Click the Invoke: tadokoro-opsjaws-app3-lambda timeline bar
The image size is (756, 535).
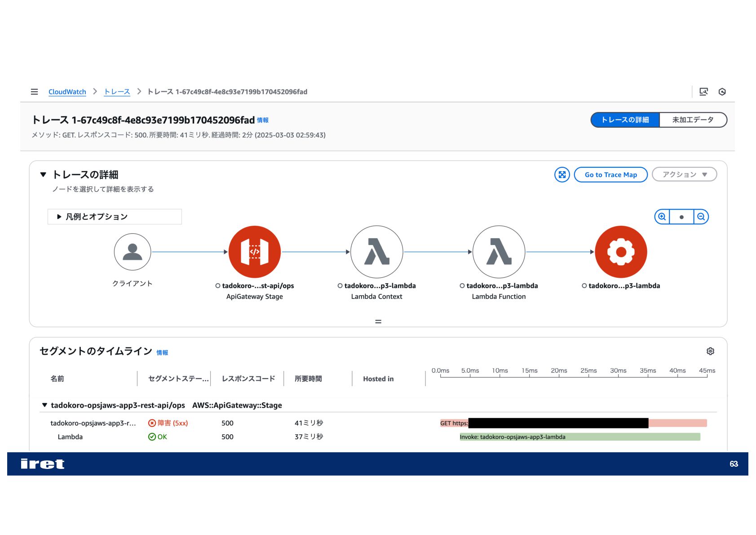pyautogui.click(x=580, y=437)
